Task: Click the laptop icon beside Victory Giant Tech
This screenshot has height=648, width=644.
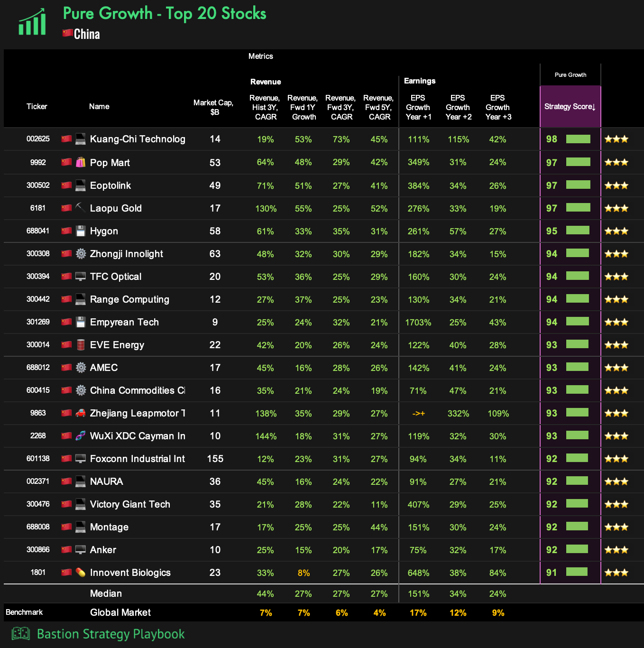Action: click(x=81, y=504)
